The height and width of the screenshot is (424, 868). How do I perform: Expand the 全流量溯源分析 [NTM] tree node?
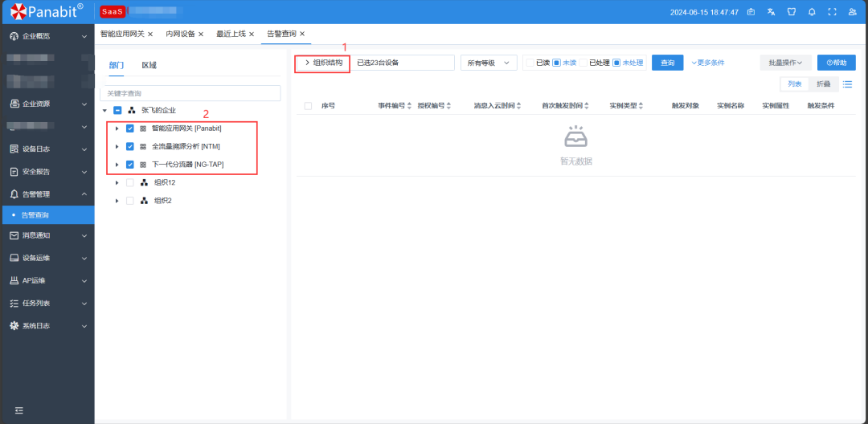pyautogui.click(x=117, y=146)
